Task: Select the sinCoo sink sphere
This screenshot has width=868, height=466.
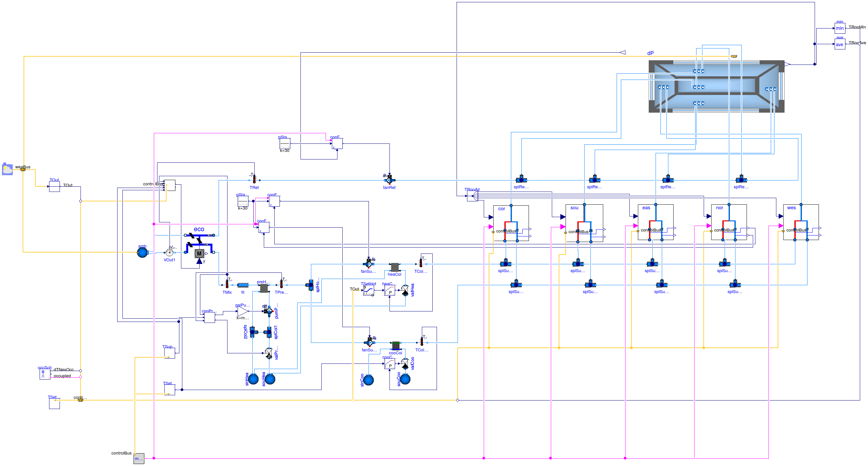Action: tap(369, 380)
